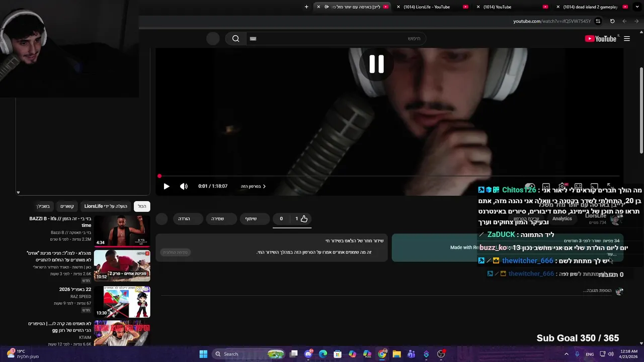Open BAZZI B video thumbnail
This screenshot has height=362, width=644.
coord(122,231)
